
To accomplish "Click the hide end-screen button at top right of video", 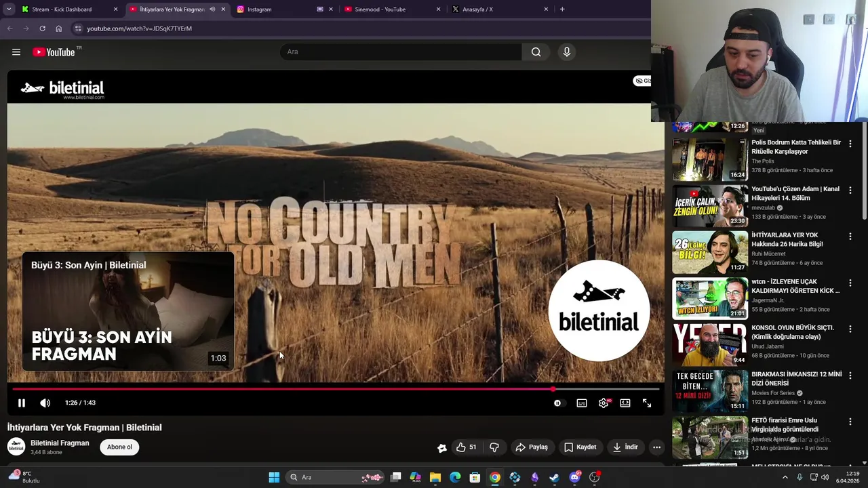I will coord(642,81).
